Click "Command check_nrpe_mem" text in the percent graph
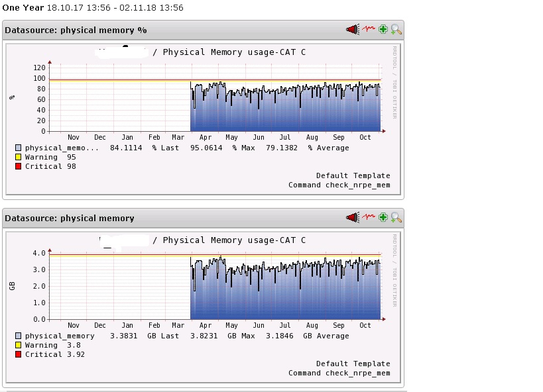 click(x=339, y=185)
